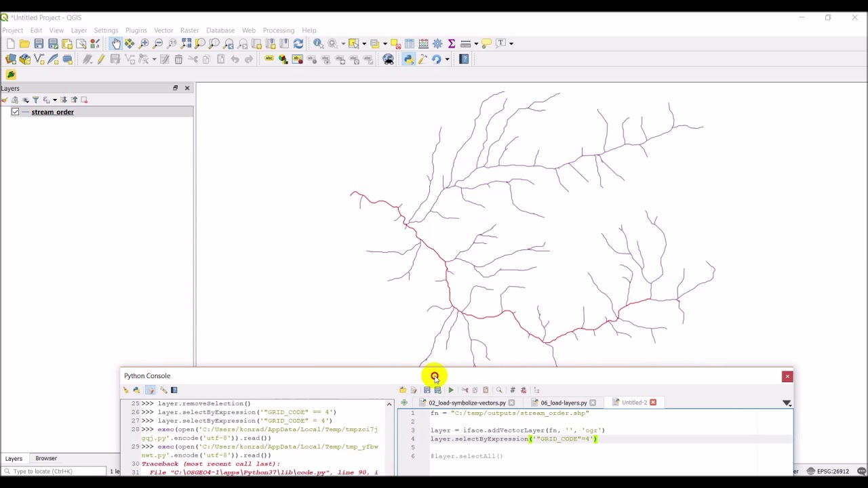This screenshot has width=868, height=488.
Task: Click the object inspector icon in editor
Action: pyautogui.click(x=536, y=390)
